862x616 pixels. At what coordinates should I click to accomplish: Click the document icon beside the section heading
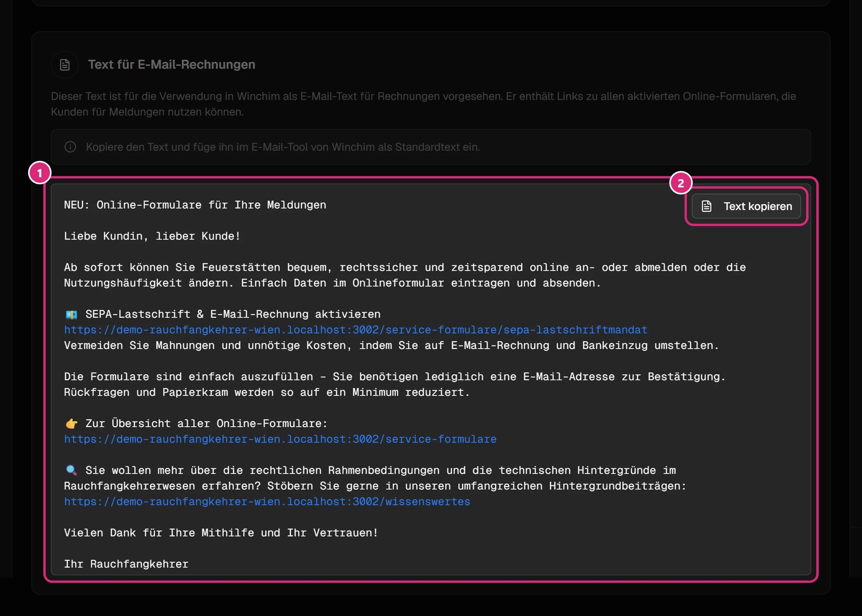pos(65,65)
